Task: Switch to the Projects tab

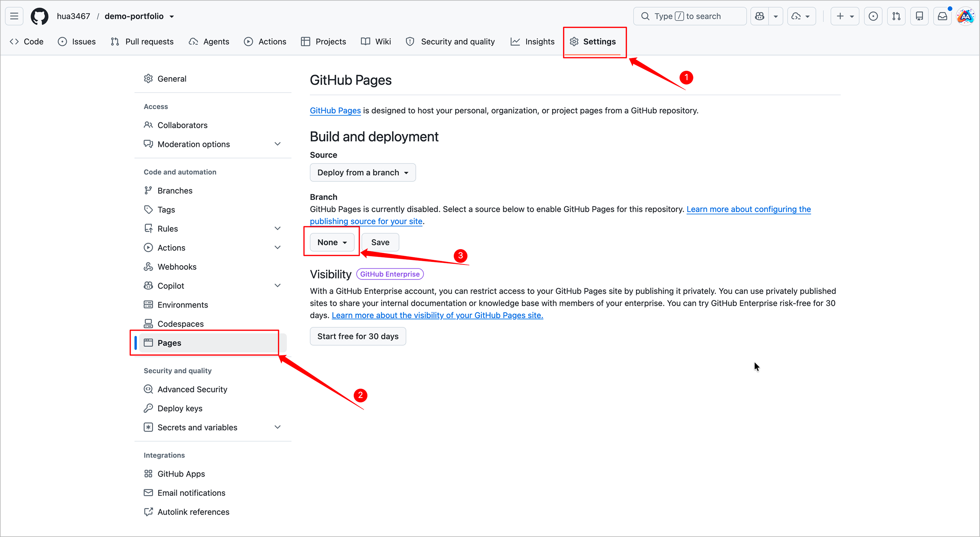Action: coord(323,41)
